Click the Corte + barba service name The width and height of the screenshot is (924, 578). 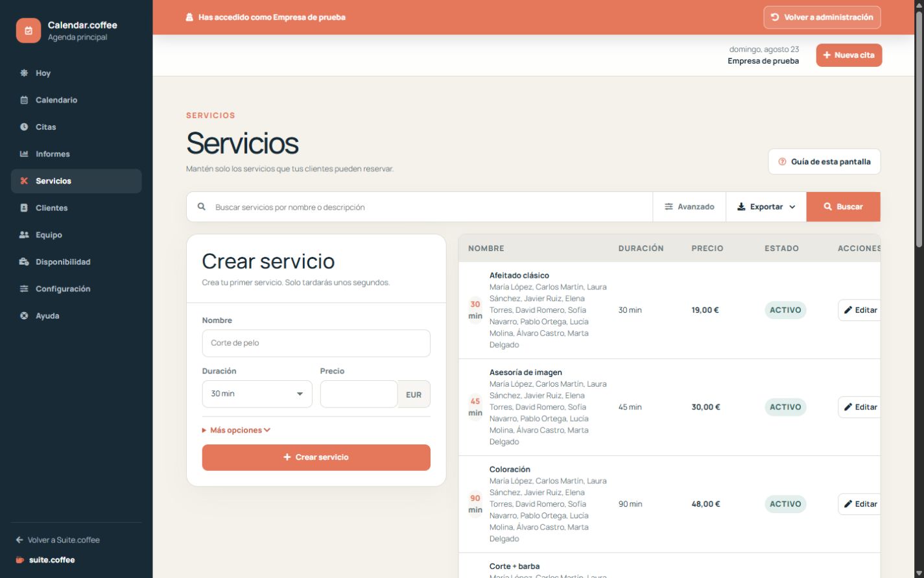514,566
